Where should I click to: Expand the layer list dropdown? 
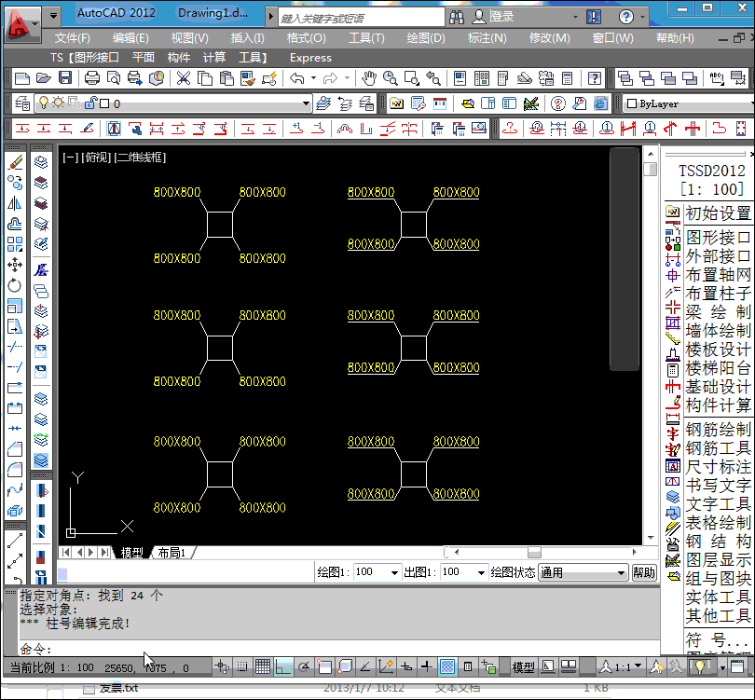306,103
